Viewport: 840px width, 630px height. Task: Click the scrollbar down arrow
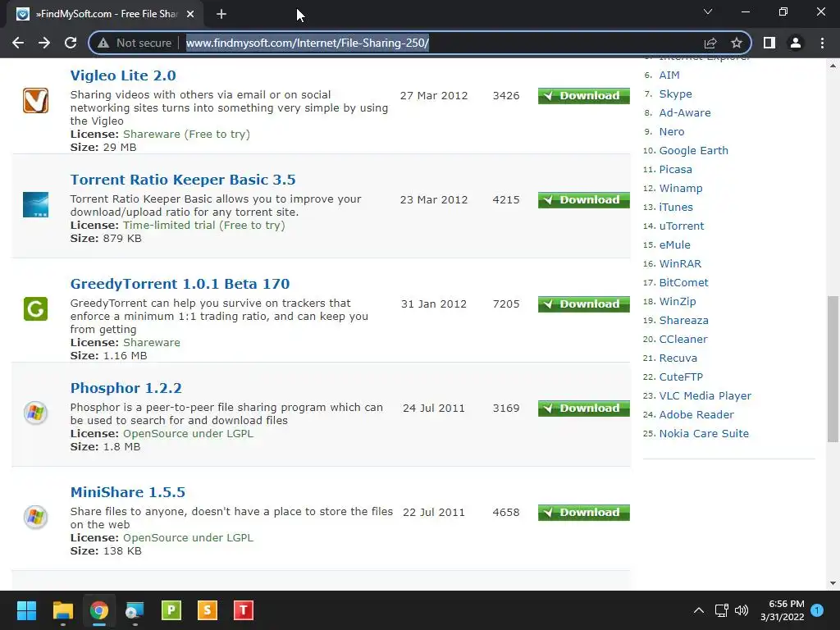833,583
